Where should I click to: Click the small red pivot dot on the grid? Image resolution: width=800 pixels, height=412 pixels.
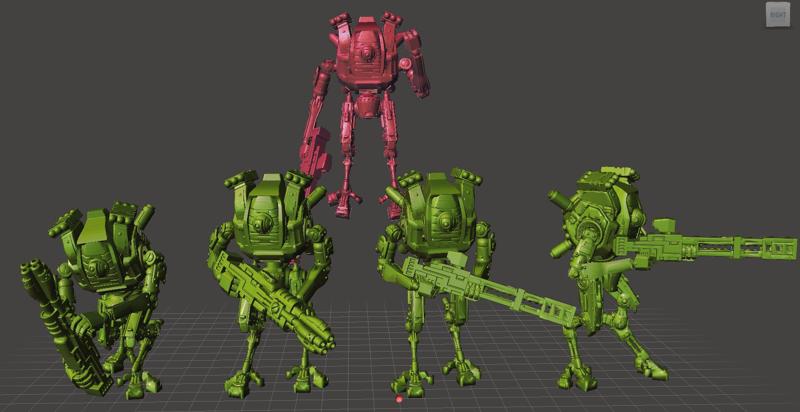(399, 399)
